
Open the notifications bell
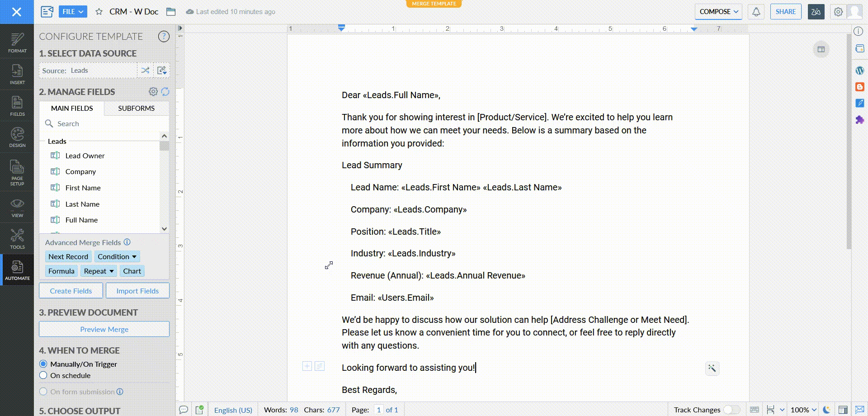tap(756, 12)
